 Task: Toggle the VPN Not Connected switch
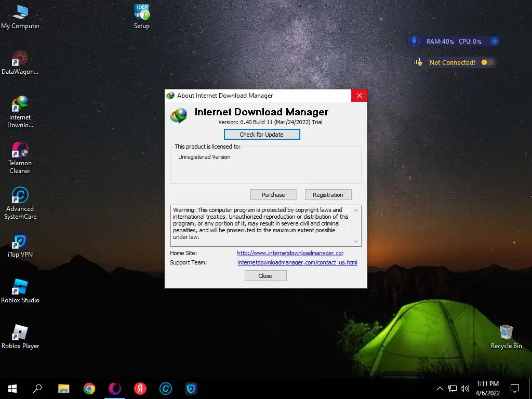click(x=487, y=62)
